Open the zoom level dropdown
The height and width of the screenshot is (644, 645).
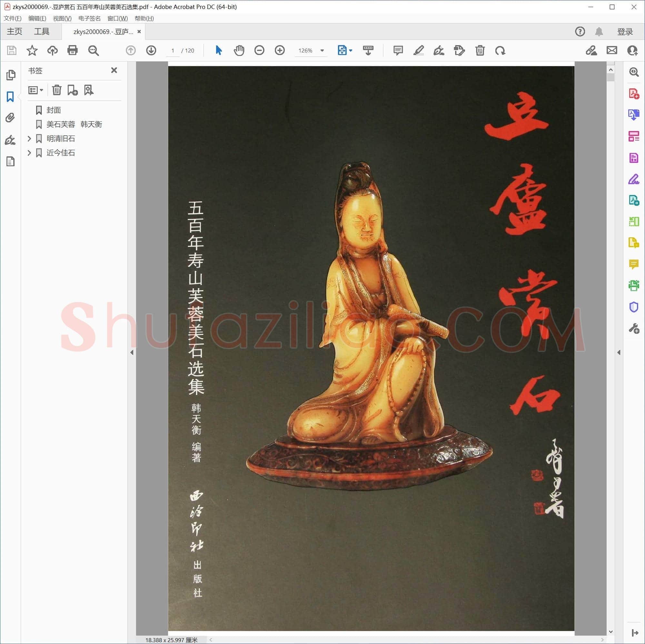tap(322, 50)
